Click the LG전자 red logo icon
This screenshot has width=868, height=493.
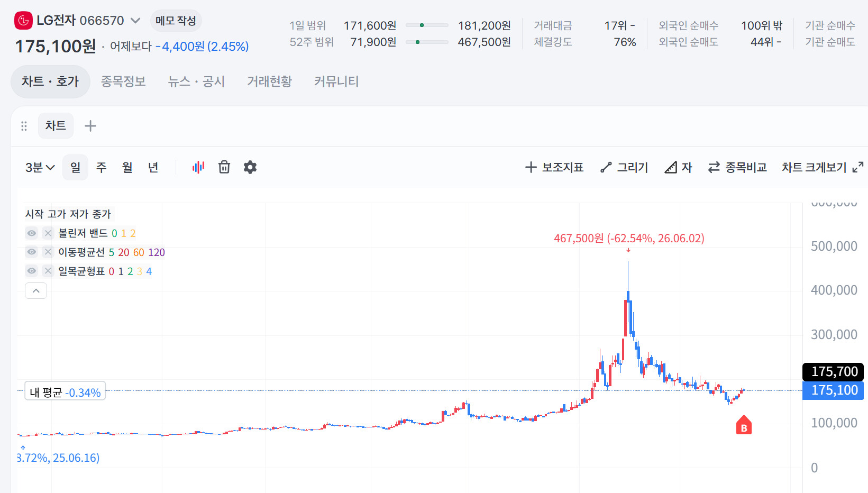(23, 21)
